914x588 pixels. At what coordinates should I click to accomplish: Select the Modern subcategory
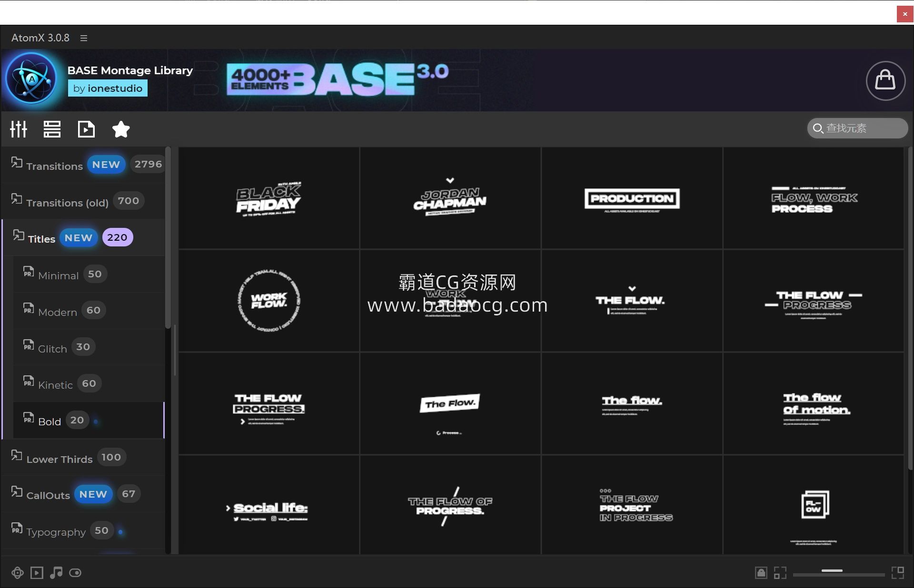[89, 311]
